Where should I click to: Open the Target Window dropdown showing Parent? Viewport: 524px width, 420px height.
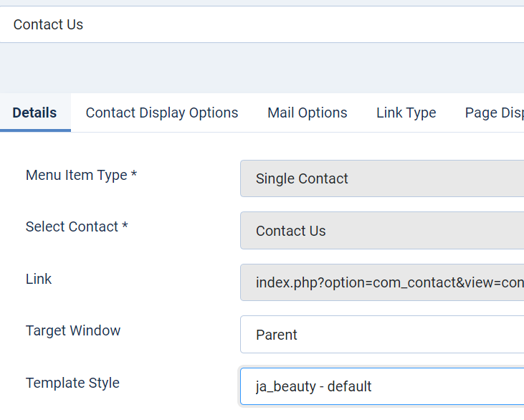click(x=381, y=335)
